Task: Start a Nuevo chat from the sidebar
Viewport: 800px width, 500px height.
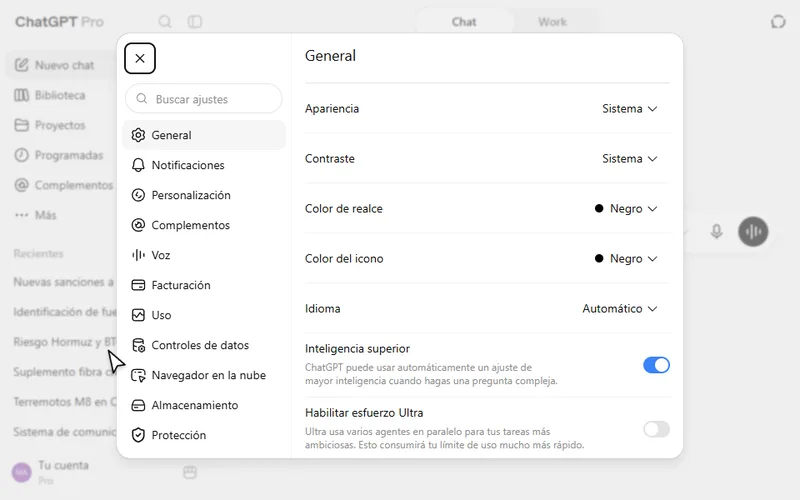Action: [62, 65]
